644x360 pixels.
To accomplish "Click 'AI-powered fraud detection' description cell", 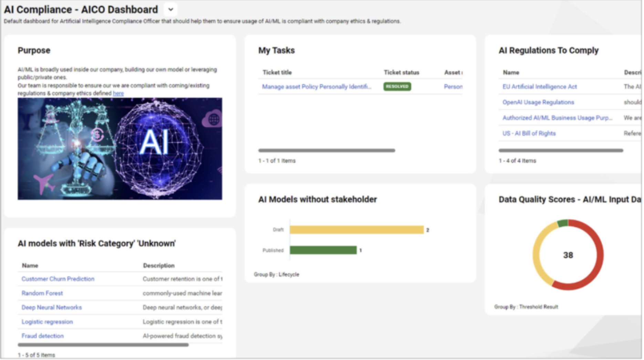I will 183,336.
